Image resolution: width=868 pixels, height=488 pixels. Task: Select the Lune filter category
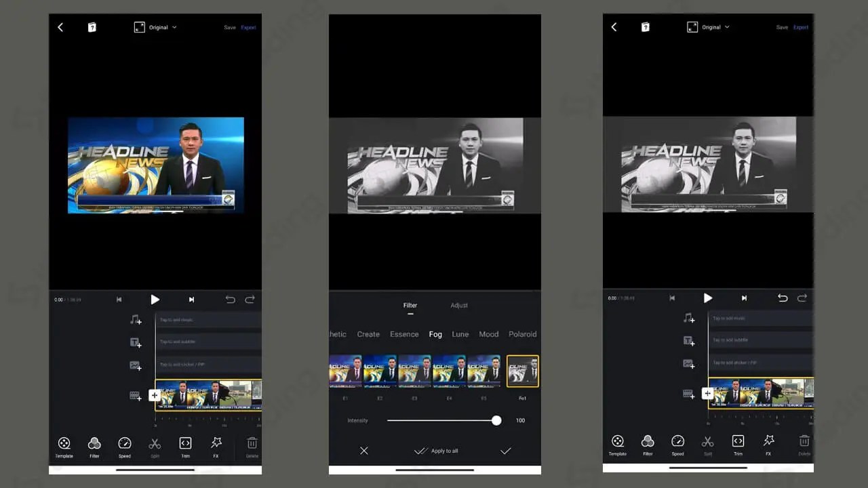pyautogui.click(x=460, y=334)
